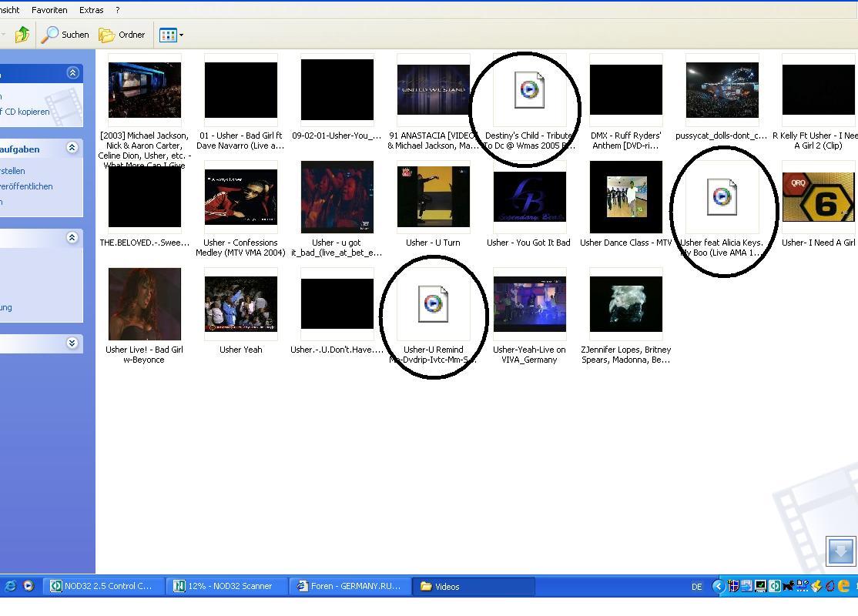The height and width of the screenshot is (616, 858).
Task: Select the "Usher-Yeah-Live on VIVA_Germany" video
Action: click(x=530, y=304)
